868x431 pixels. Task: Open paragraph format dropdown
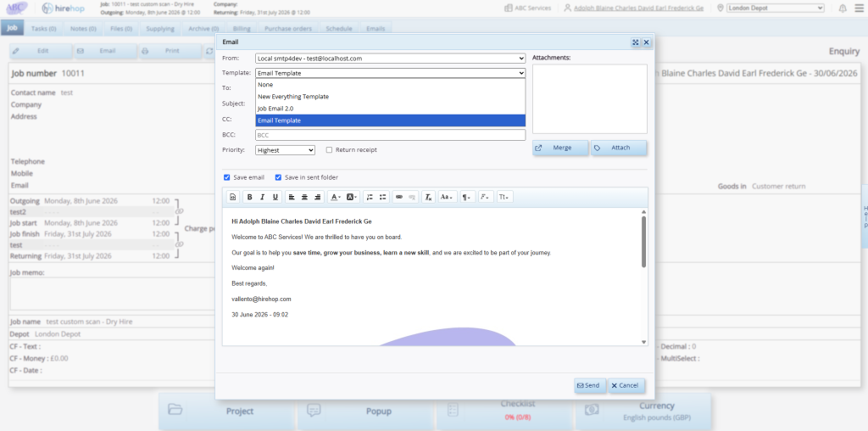(x=467, y=197)
